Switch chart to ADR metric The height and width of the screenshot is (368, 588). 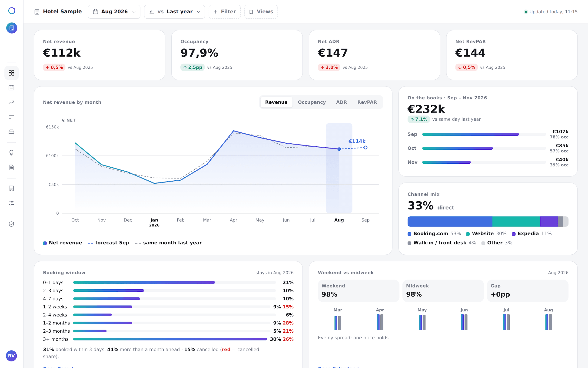[x=341, y=102]
